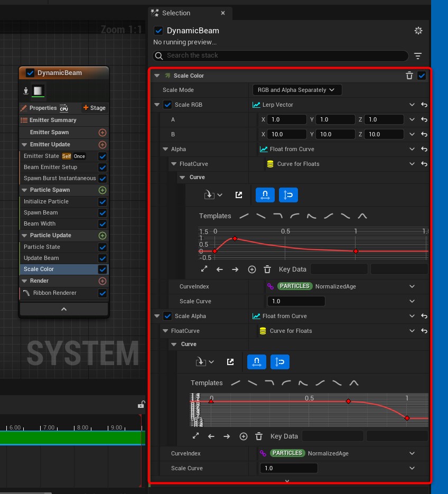Open the Alpha curve in the external curve editor

pyautogui.click(x=239, y=195)
